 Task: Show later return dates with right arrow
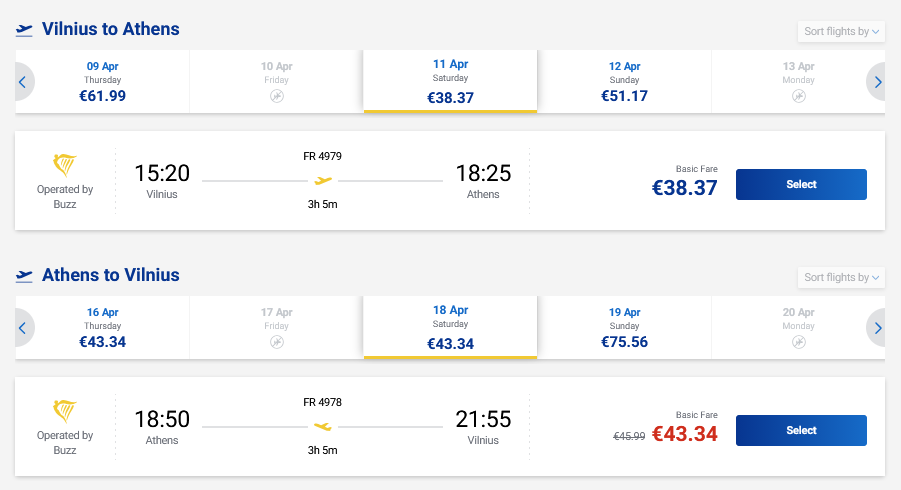[x=878, y=328]
